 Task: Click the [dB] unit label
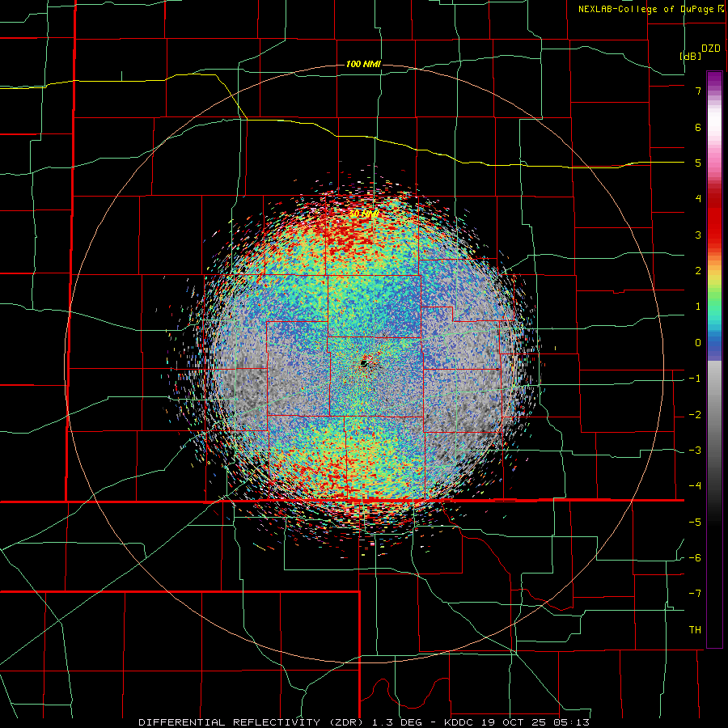(x=691, y=56)
